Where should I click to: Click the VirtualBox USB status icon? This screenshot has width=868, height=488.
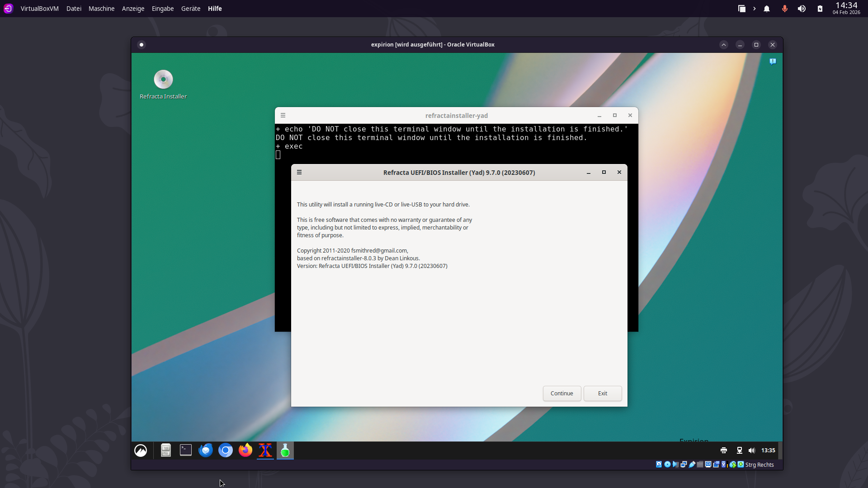[692, 465]
